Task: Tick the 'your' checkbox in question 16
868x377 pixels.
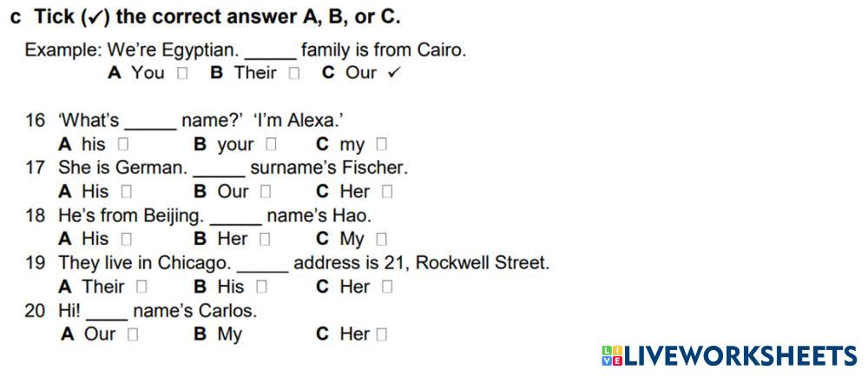Action: 272,144
